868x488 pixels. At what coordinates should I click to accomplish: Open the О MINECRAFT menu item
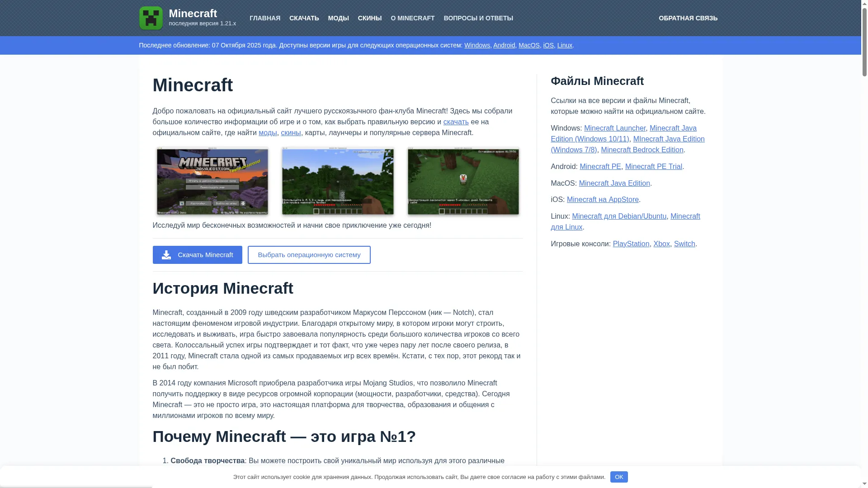click(x=413, y=18)
